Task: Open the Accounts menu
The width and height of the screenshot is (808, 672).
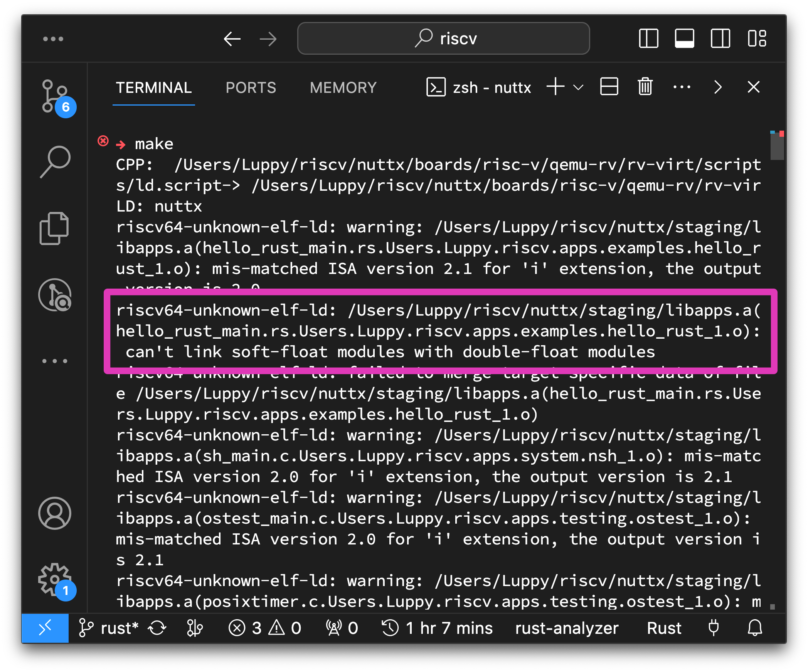Action: [x=55, y=513]
